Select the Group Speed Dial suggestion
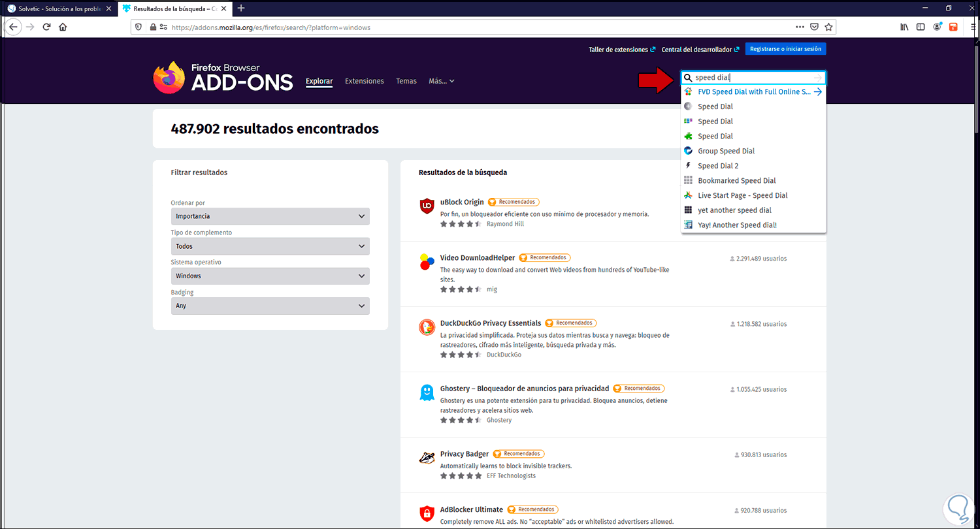Screen dimensions: 980x529 (753, 151)
